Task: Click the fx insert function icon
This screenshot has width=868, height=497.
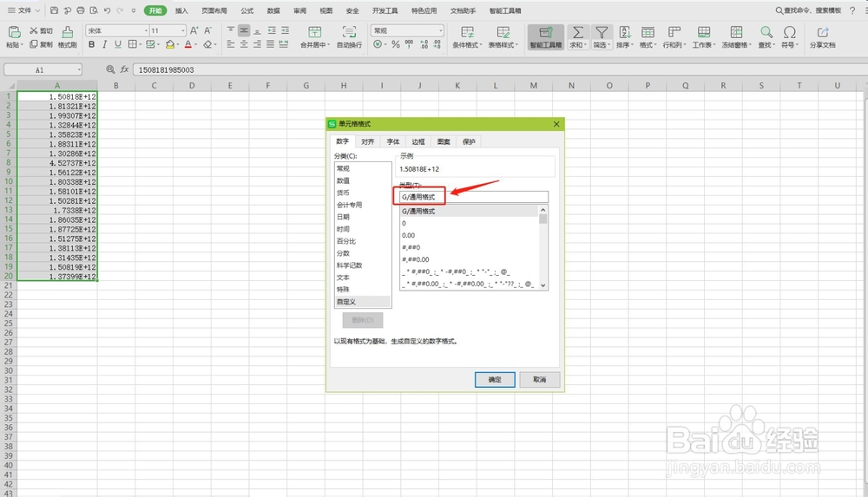Action: 124,69
